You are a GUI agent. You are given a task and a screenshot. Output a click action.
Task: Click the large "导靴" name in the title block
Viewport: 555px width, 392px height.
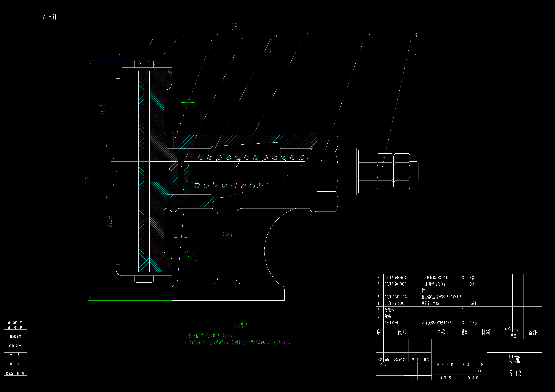[x=514, y=359]
